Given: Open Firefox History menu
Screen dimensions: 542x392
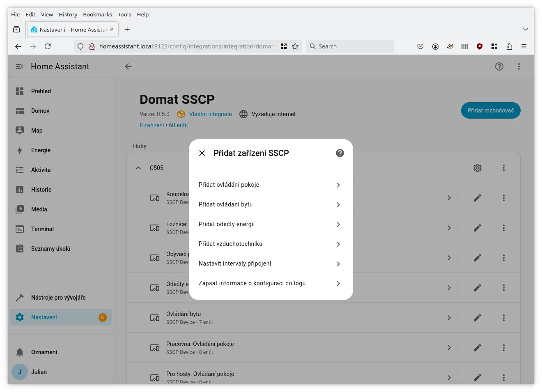Looking at the screenshot, I should click(x=68, y=14).
